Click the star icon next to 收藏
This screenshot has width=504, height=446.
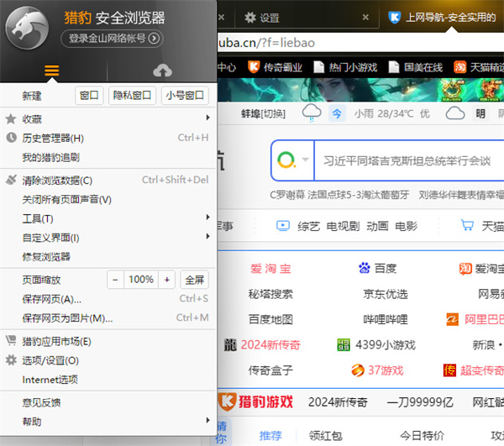tap(11, 119)
